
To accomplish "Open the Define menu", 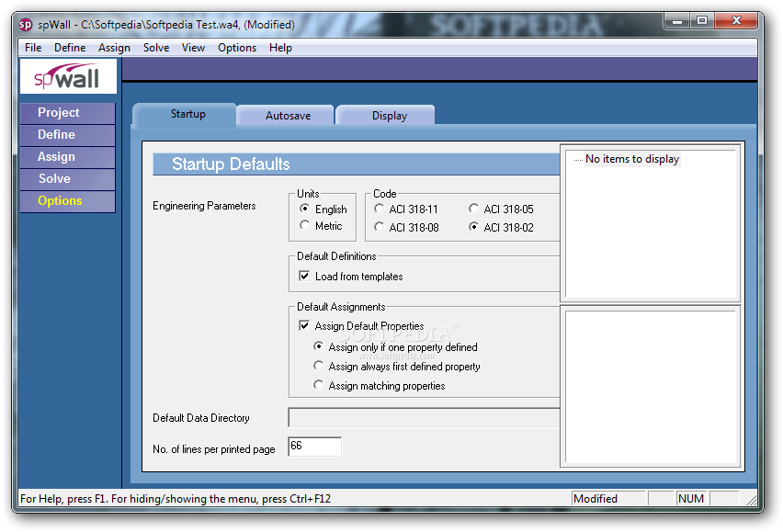I will [70, 48].
